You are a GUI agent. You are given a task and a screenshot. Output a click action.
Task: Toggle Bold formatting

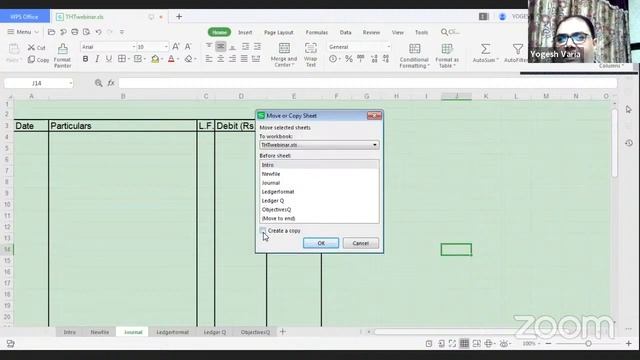[x=85, y=59]
